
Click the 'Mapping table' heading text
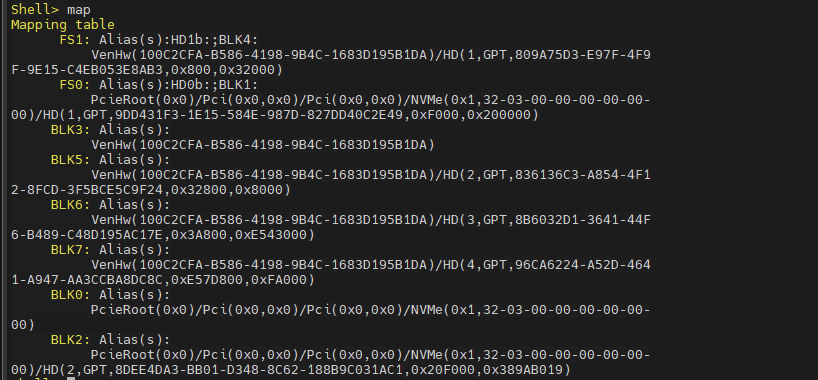[63, 25]
